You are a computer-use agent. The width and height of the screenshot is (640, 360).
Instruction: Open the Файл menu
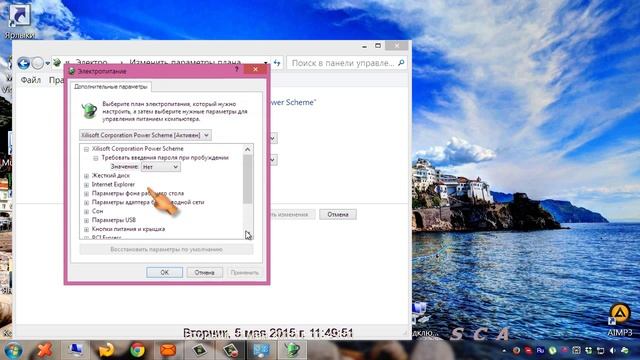coord(31,80)
